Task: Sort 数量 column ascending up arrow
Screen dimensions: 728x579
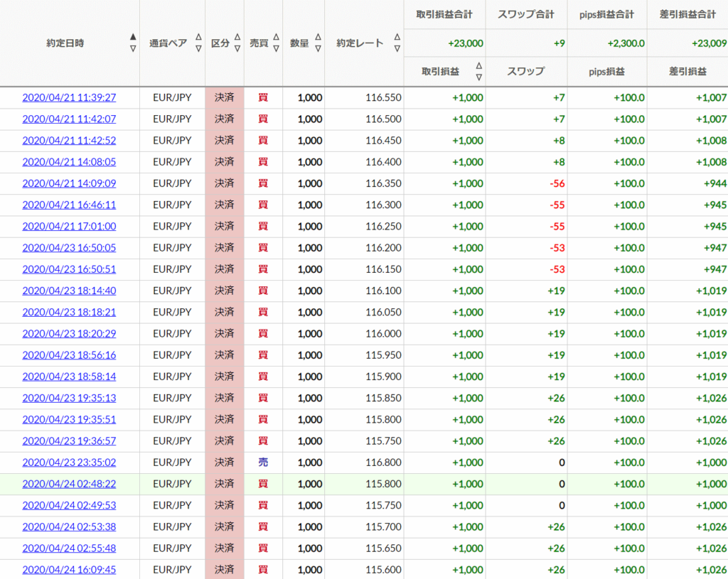Action: point(318,37)
